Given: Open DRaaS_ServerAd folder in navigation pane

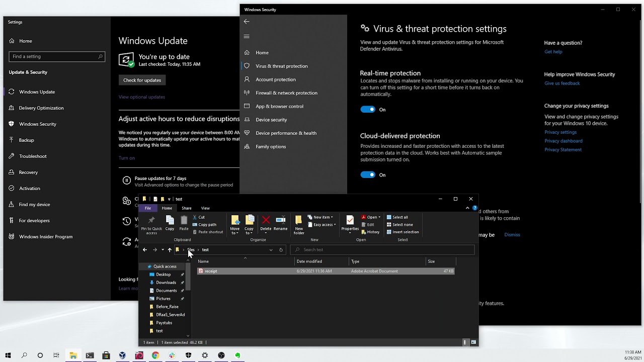Looking at the screenshot, I should click(x=170, y=315).
